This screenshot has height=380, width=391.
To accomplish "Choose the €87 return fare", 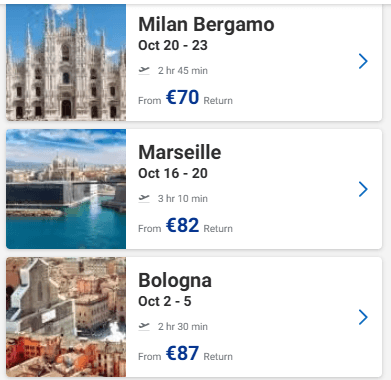I will (182, 353).
